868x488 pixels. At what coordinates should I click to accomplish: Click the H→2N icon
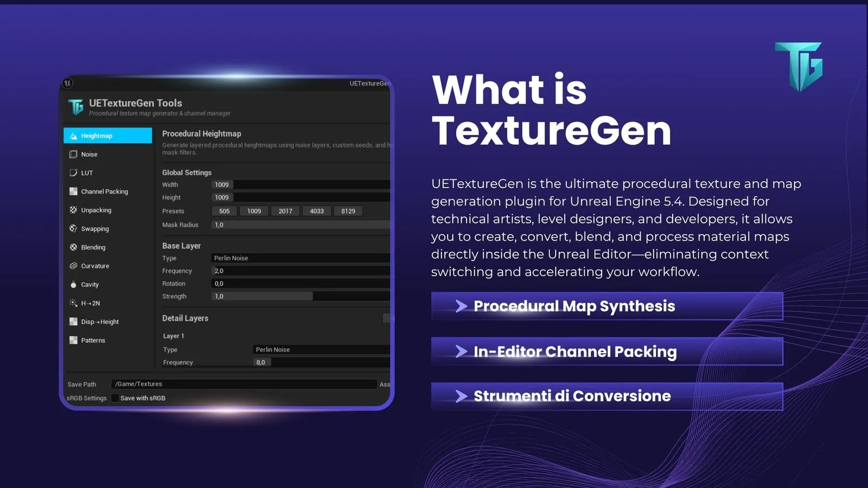pyautogui.click(x=73, y=303)
